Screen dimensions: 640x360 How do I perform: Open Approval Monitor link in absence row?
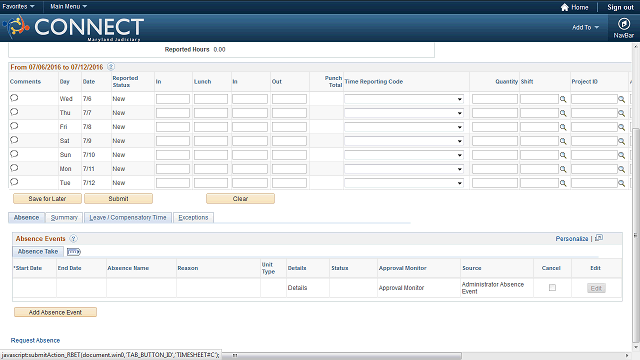[401, 288]
